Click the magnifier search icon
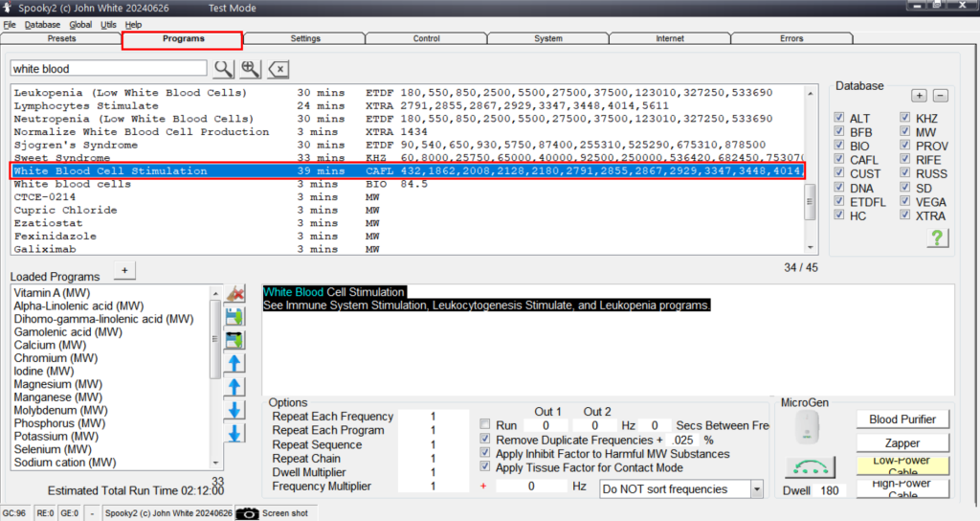Image resolution: width=980 pixels, height=521 pixels. [223, 68]
